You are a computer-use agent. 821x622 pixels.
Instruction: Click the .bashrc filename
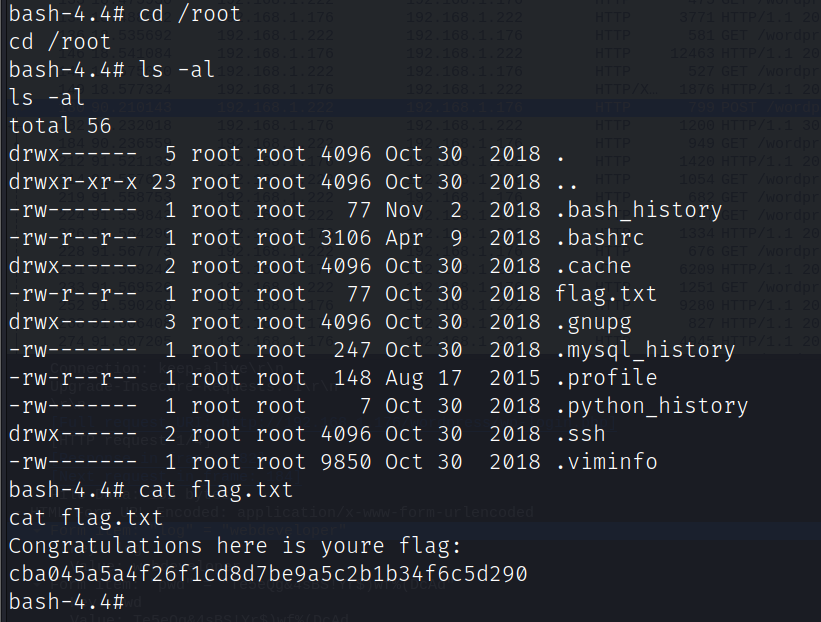point(599,238)
